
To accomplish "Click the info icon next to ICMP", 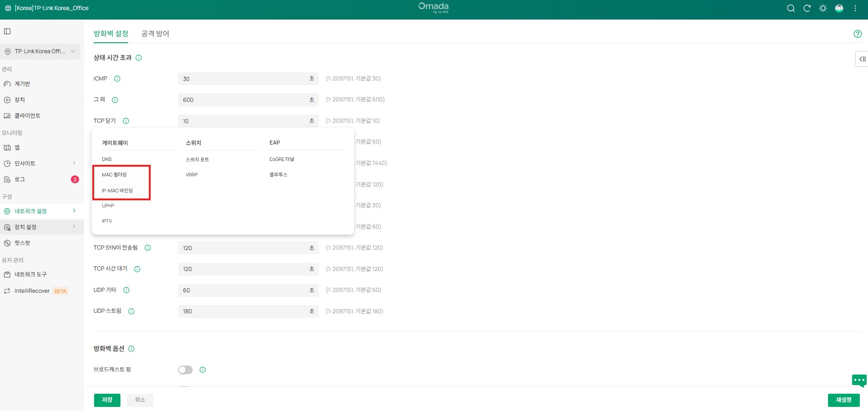I will 117,79.
